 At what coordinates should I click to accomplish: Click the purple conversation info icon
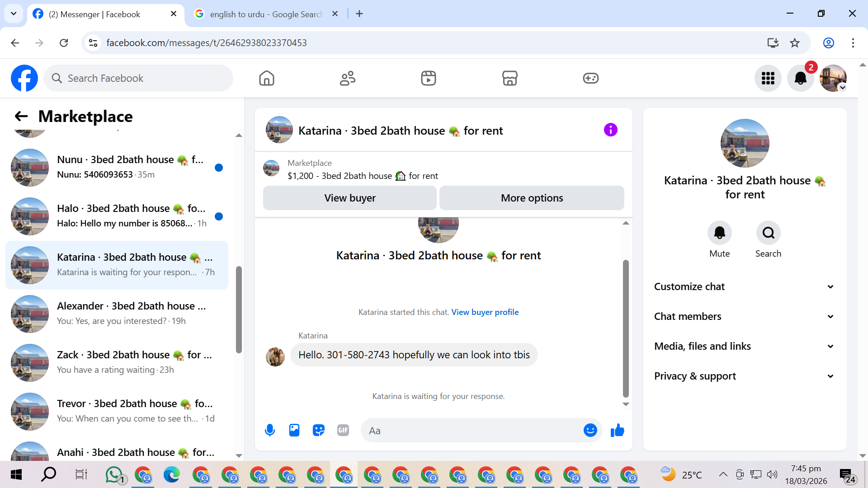click(610, 130)
